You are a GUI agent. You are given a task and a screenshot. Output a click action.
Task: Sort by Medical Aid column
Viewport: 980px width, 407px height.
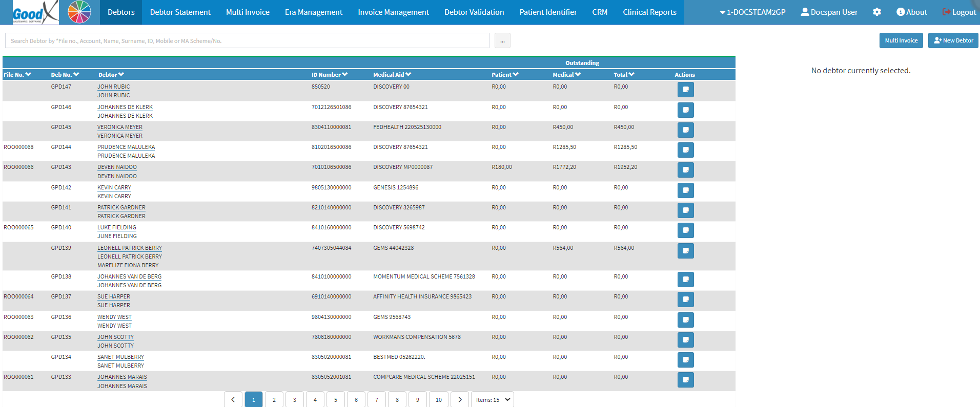point(392,75)
